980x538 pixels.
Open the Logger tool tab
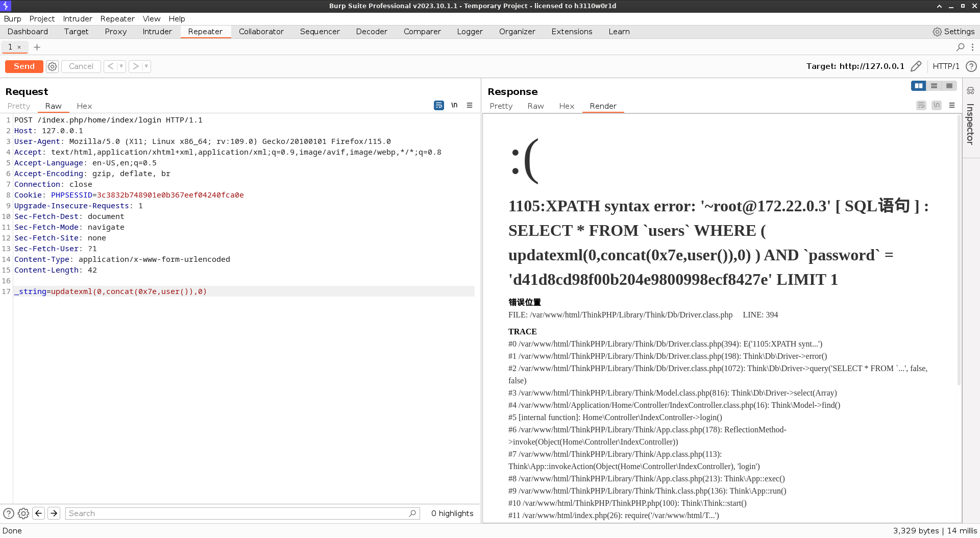pos(470,32)
